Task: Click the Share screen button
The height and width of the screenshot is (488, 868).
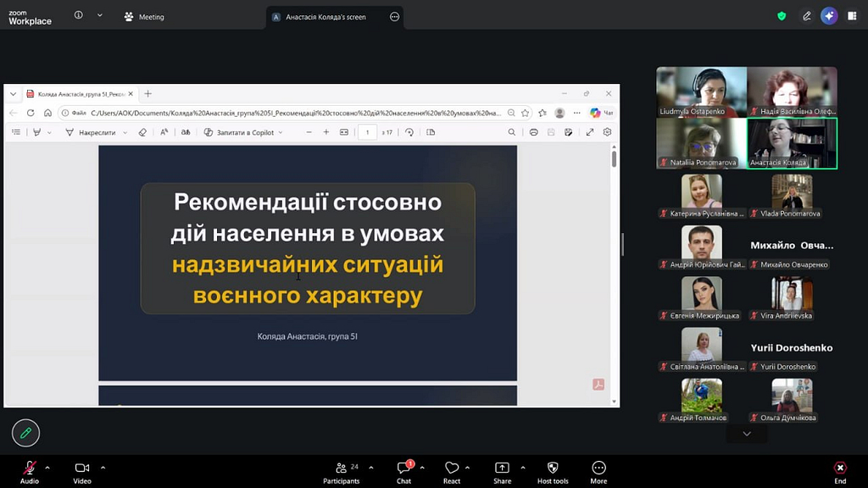Action: click(x=502, y=473)
